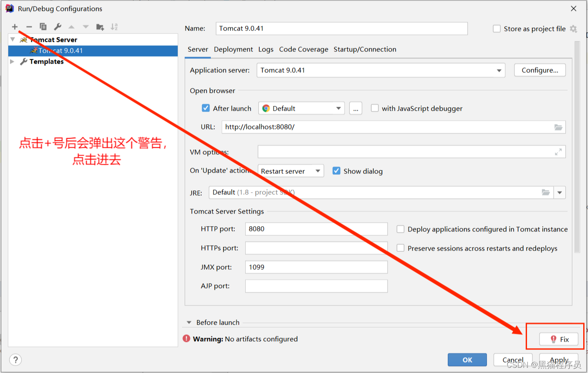Click the Name input field

342,28
